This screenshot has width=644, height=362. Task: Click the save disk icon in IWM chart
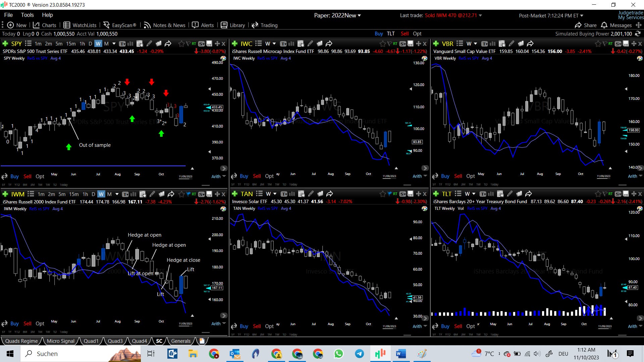pos(209,194)
